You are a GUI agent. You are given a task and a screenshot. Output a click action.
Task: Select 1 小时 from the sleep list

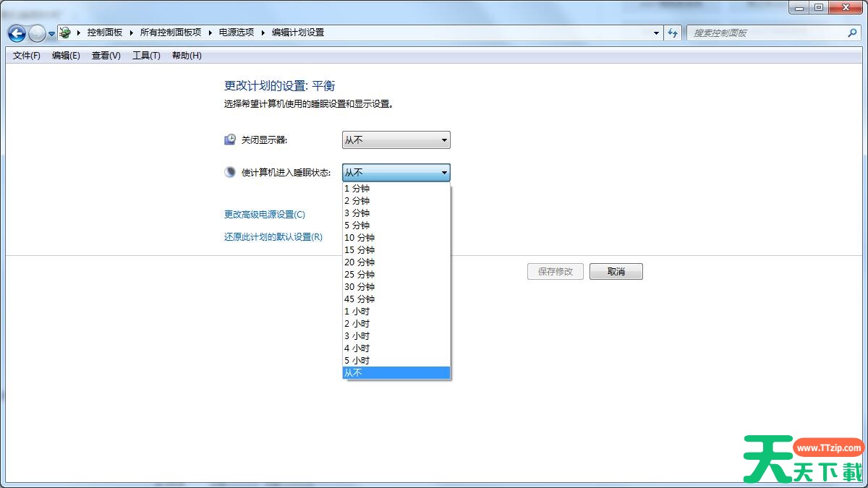[396, 312]
